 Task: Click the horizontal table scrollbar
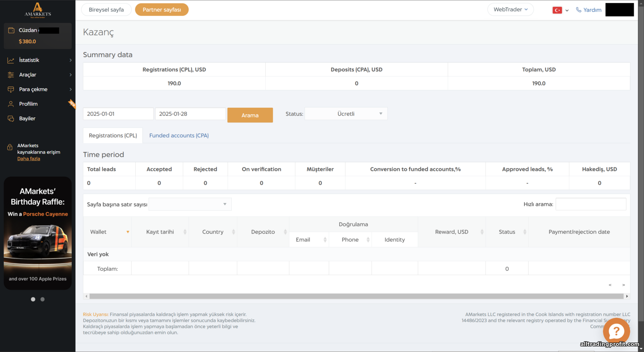356,296
